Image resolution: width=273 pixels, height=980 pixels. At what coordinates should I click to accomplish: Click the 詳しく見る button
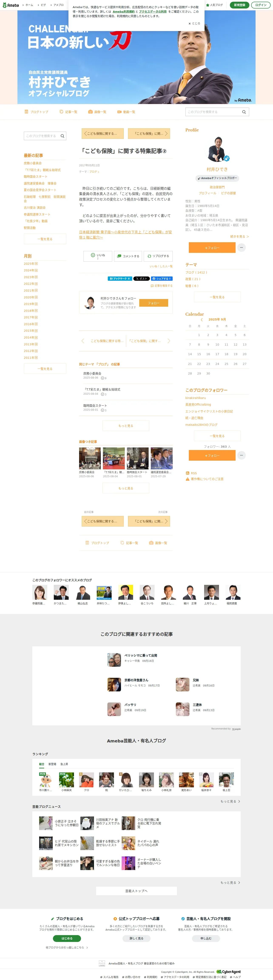point(136,939)
